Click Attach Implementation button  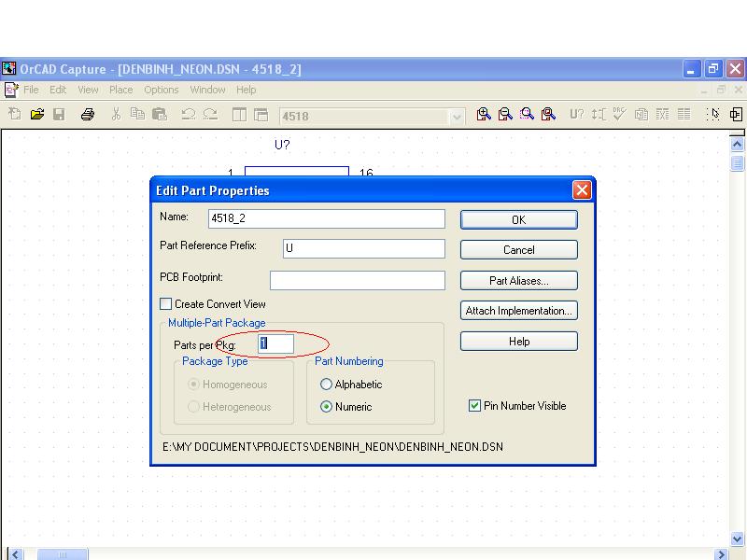[519, 311]
